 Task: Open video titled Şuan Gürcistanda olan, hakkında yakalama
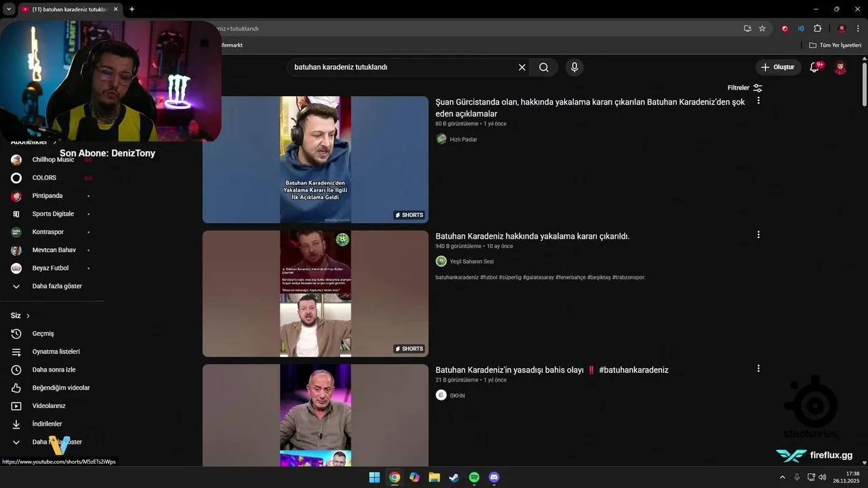590,108
